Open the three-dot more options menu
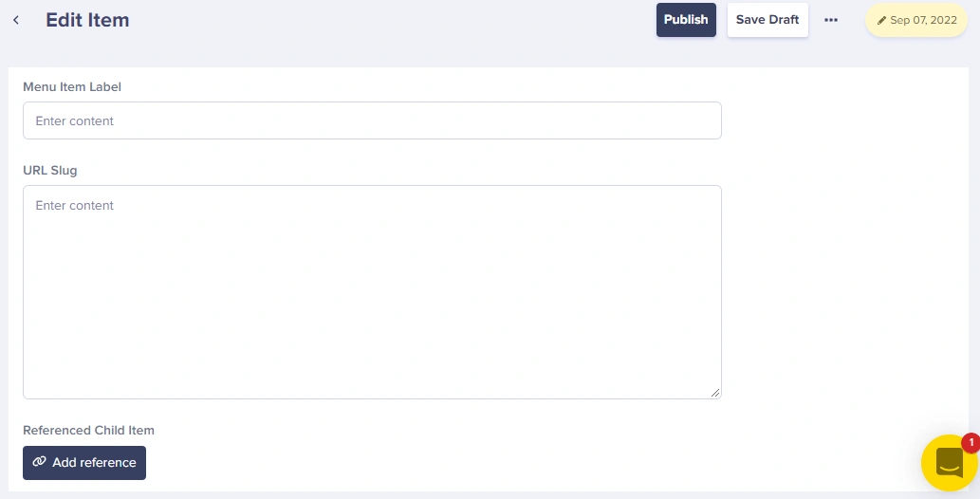980x499 pixels. (x=831, y=20)
